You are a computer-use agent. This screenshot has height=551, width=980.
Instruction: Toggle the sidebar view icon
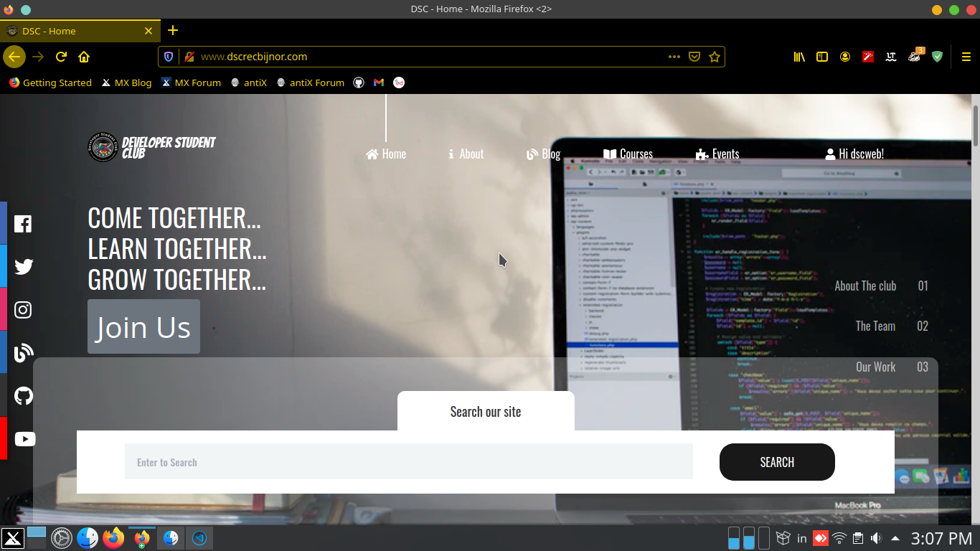[x=822, y=57]
